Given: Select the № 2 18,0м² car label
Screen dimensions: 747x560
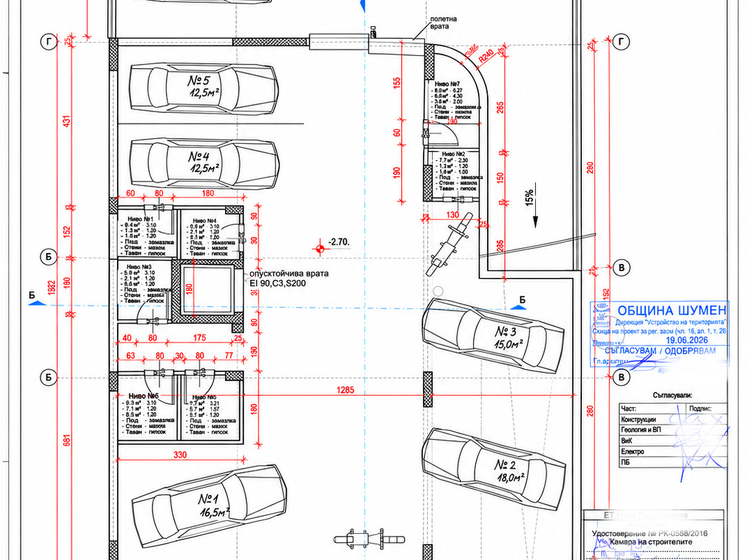Looking at the screenshot, I should pyautogui.click(x=509, y=471).
